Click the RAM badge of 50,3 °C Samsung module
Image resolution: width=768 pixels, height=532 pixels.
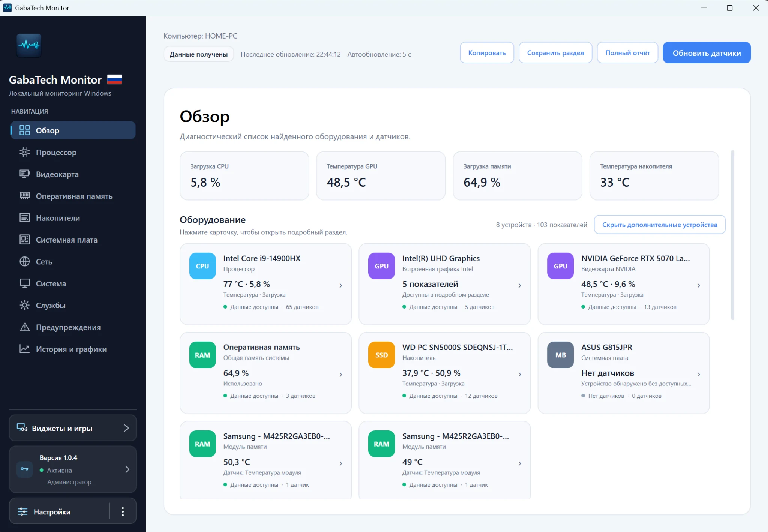point(202,444)
